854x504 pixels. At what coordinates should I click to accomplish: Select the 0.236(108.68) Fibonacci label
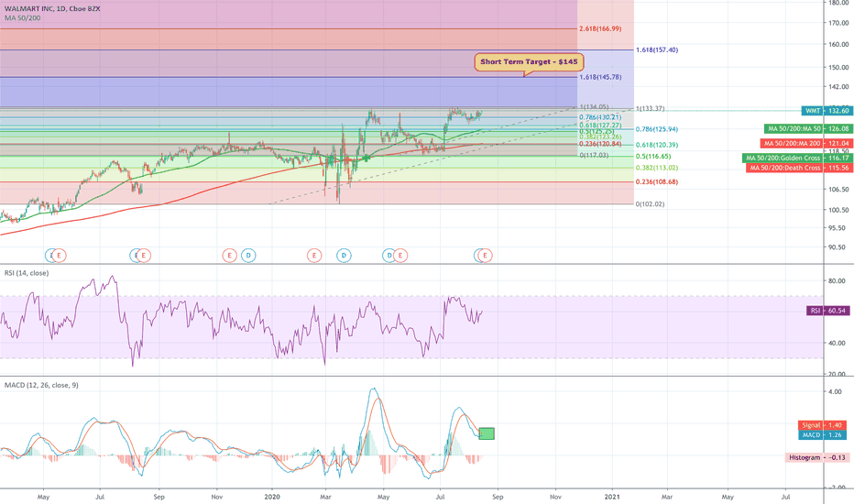click(657, 182)
